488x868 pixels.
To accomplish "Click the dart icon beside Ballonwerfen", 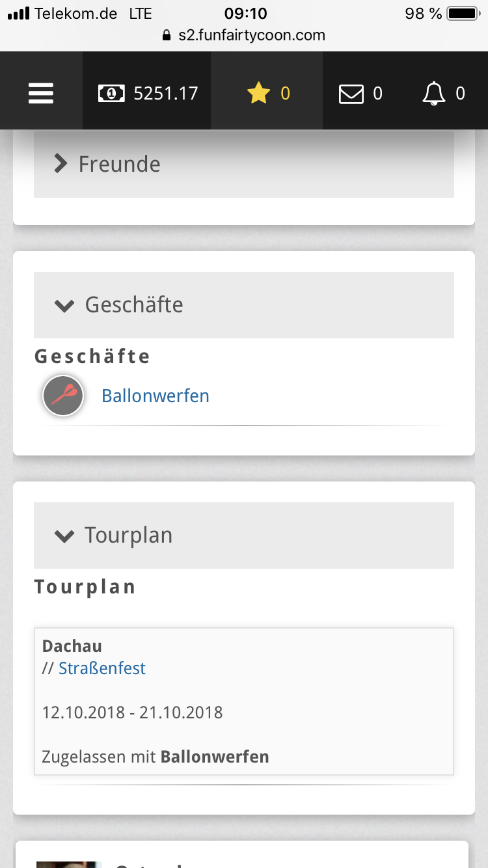I will (x=63, y=396).
